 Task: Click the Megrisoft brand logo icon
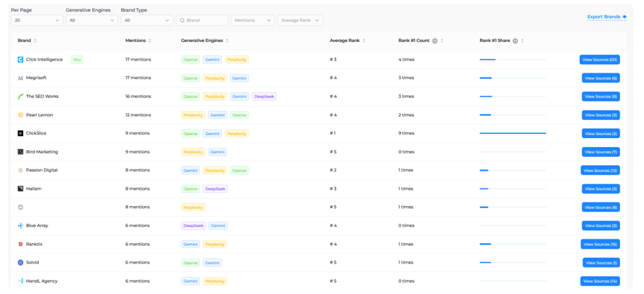[21, 78]
